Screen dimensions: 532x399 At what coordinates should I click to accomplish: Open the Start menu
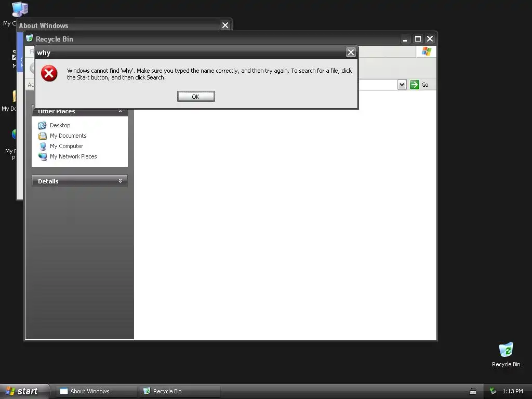24,391
